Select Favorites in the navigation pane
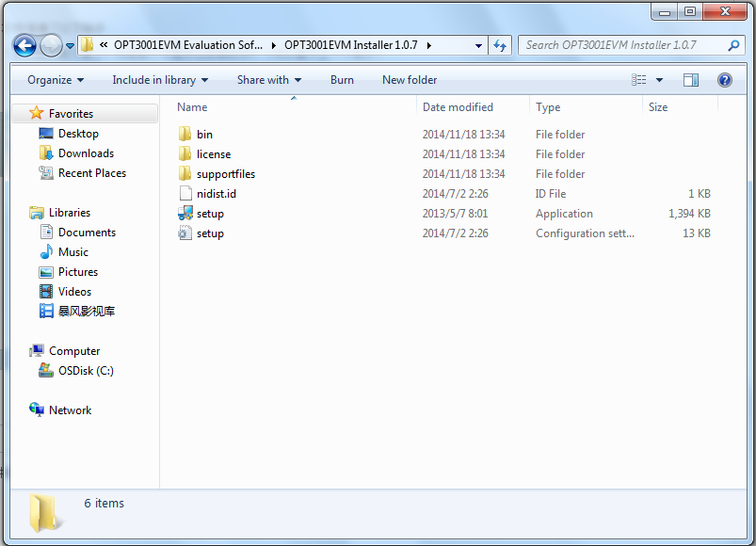Screen dimensions: 756x546 click(x=71, y=114)
